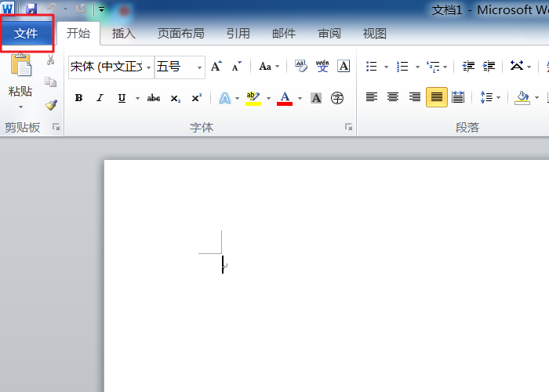Open the Change Case Aa menu
The height and width of the screenshot is (392, 549).
click(x=268, y=66)
